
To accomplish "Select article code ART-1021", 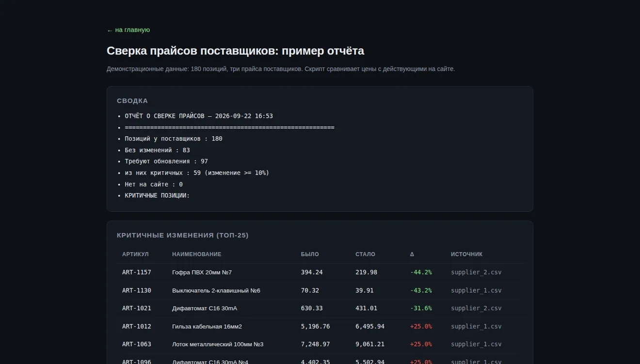I will click(x=137, y=308).
